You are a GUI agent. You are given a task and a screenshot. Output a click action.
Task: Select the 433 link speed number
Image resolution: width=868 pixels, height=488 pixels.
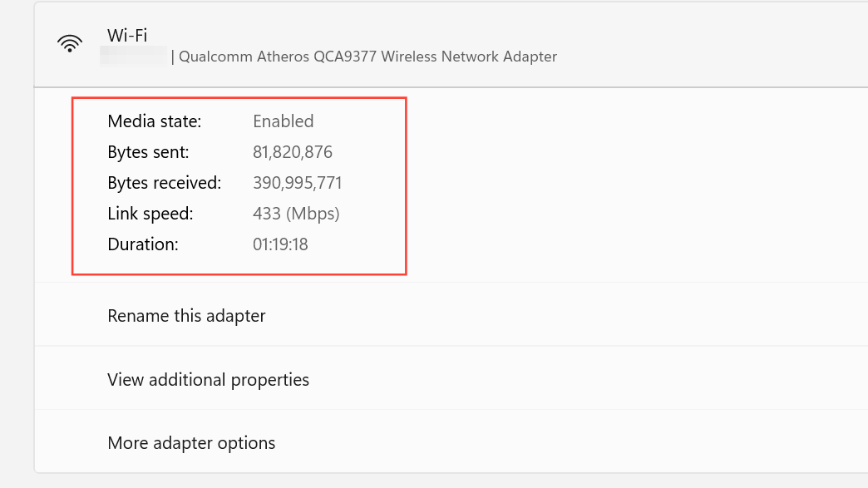point(267,214)
